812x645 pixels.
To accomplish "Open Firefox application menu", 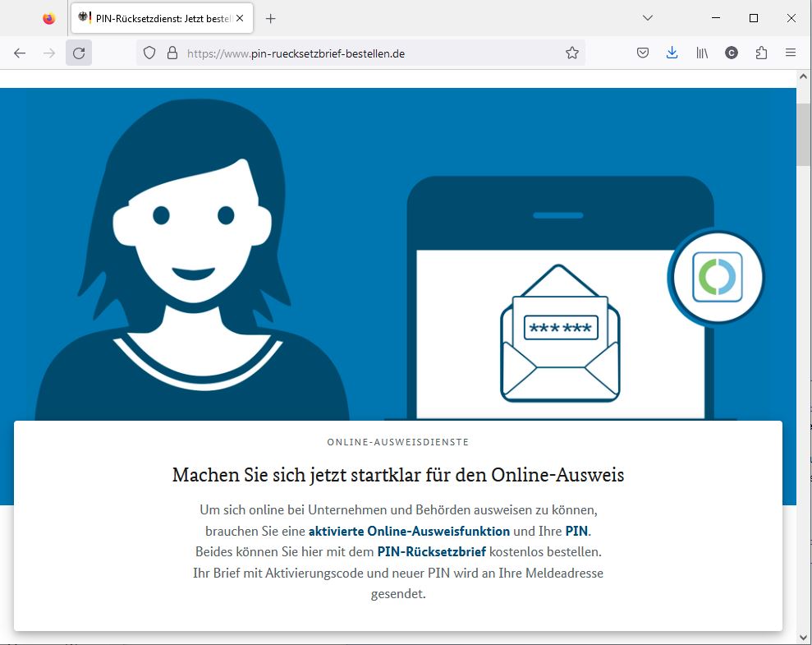I will (x=791, y=53).
